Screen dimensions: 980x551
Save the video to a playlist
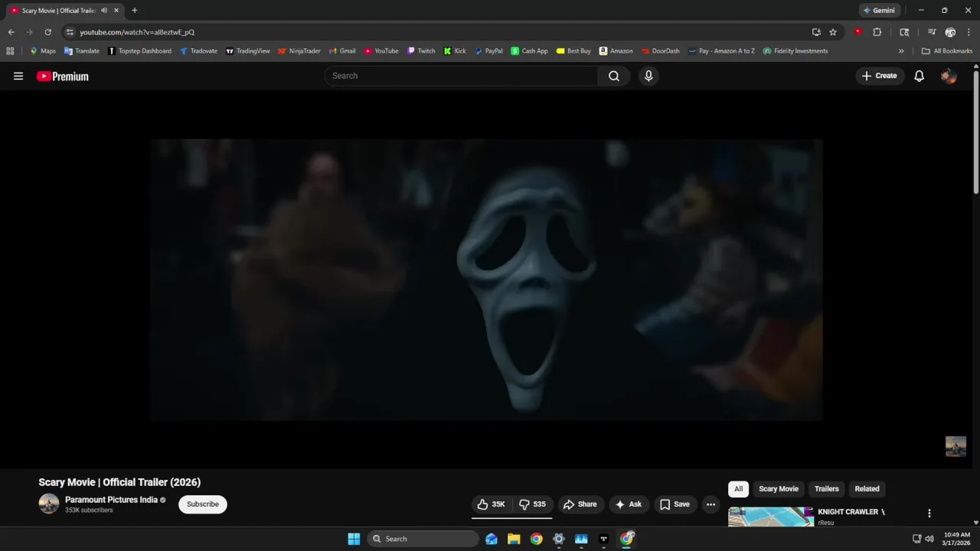(x=675, y=504)
